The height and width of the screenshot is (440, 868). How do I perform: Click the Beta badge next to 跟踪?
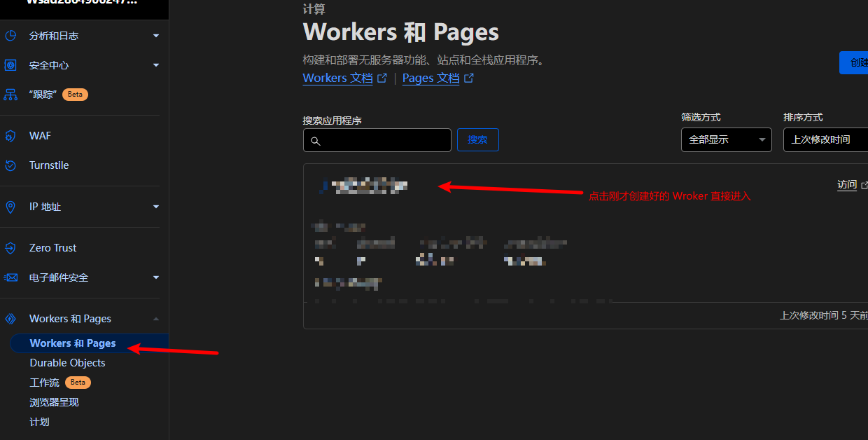tap(75, 95)
